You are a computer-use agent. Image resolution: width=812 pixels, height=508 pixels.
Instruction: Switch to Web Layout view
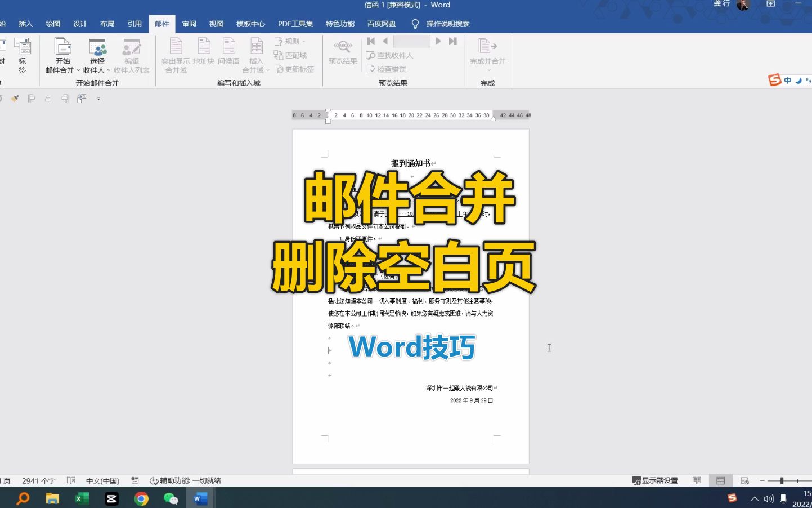pos(744,480)
